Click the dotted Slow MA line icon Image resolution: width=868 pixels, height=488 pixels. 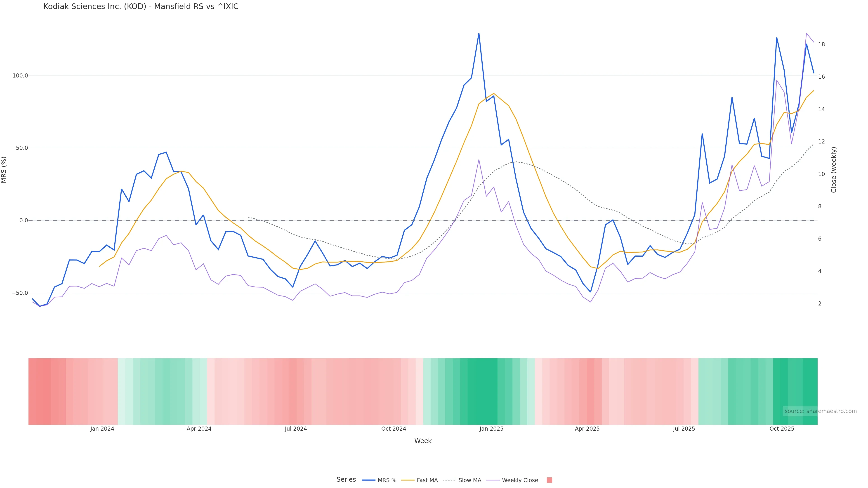(x=449, y=480)
